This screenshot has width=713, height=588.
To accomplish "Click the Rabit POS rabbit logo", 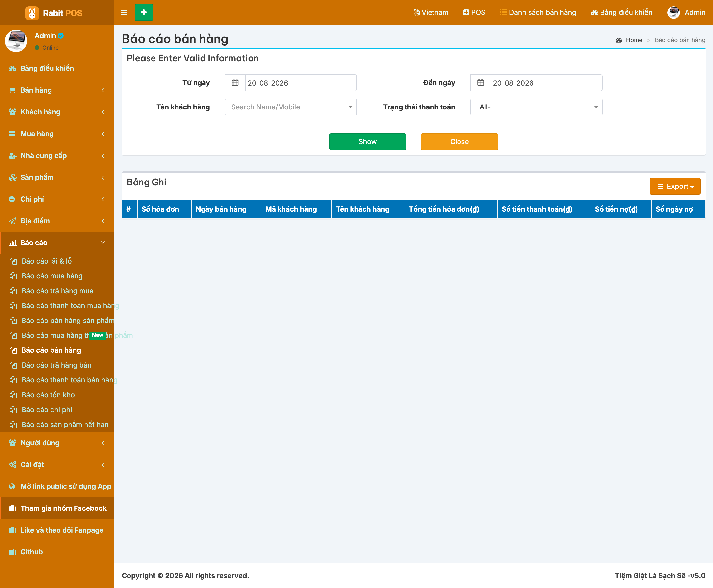I will point(32,13).
